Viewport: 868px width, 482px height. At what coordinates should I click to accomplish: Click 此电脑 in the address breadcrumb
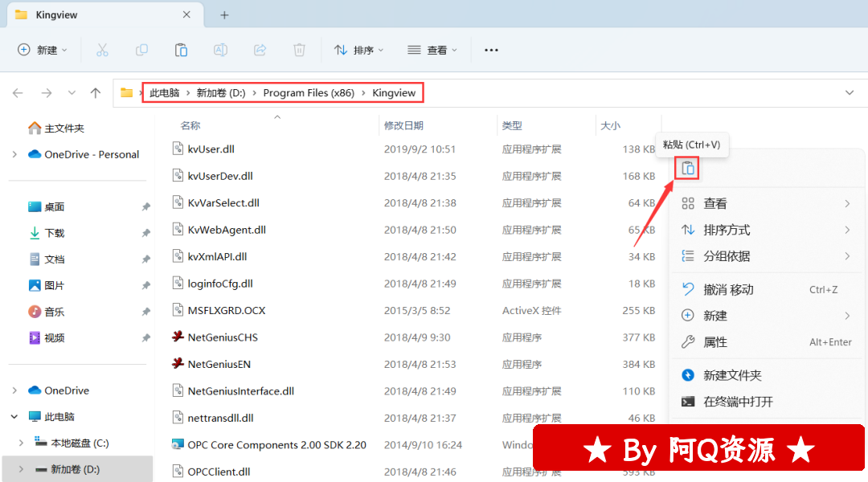[x=165, y=93]
